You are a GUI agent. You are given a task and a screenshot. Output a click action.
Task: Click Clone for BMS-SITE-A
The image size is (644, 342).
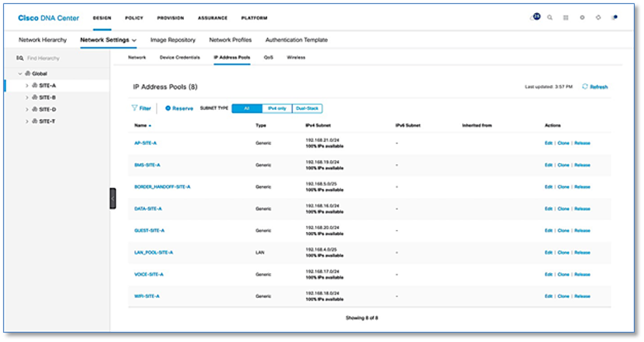click(x=563, y=165)
